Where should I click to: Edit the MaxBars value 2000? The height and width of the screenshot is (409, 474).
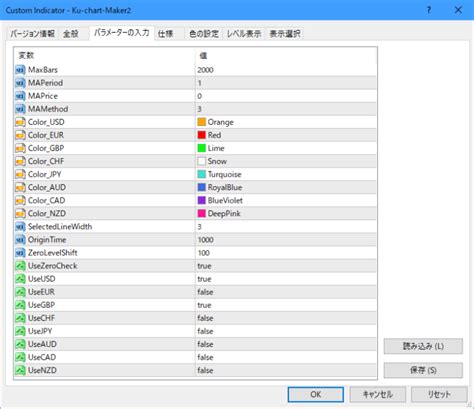286,70
